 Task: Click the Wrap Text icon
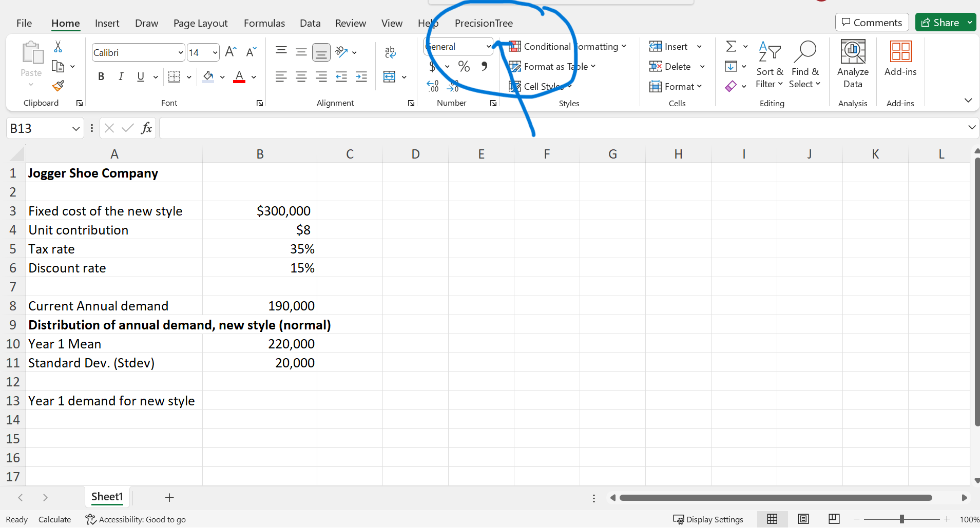click(390, 52)
